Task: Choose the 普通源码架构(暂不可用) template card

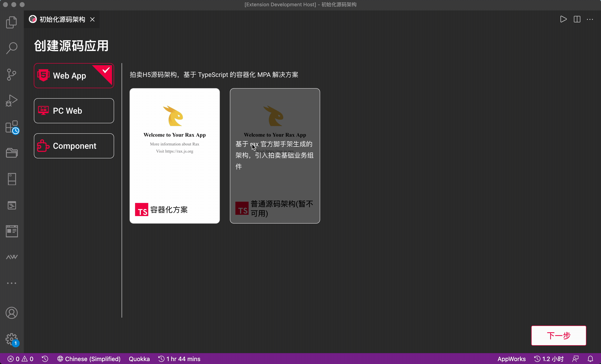Action: pos(275,156)
